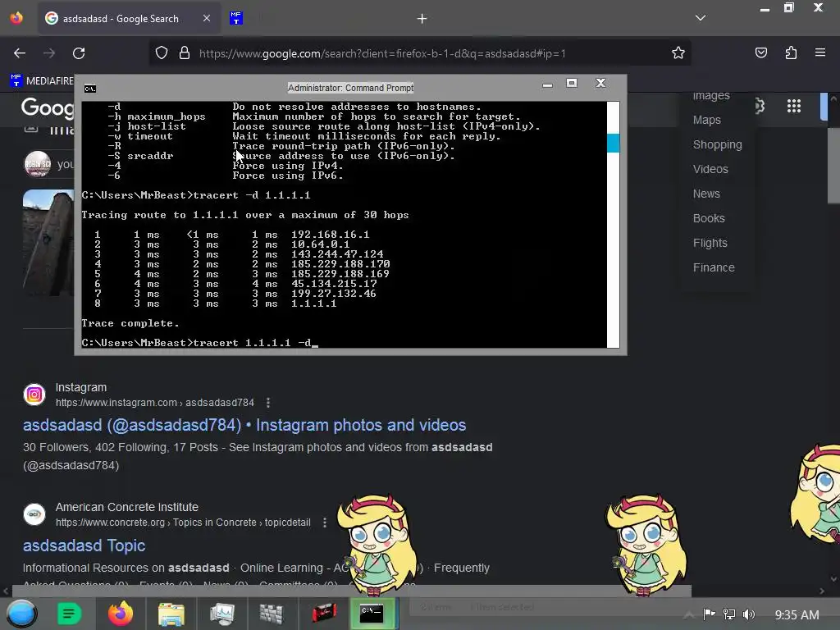Image resolution: width=840 pixels, height=630 pixels.
Task: Open the asdsadasd Instagram photos result link
Action: pos(244,425)
